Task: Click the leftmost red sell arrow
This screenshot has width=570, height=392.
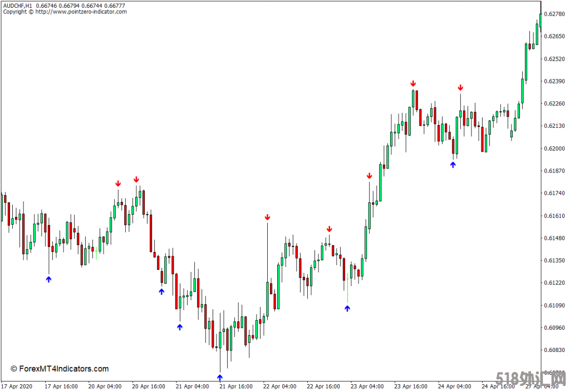Action: (x=118, y=183)
